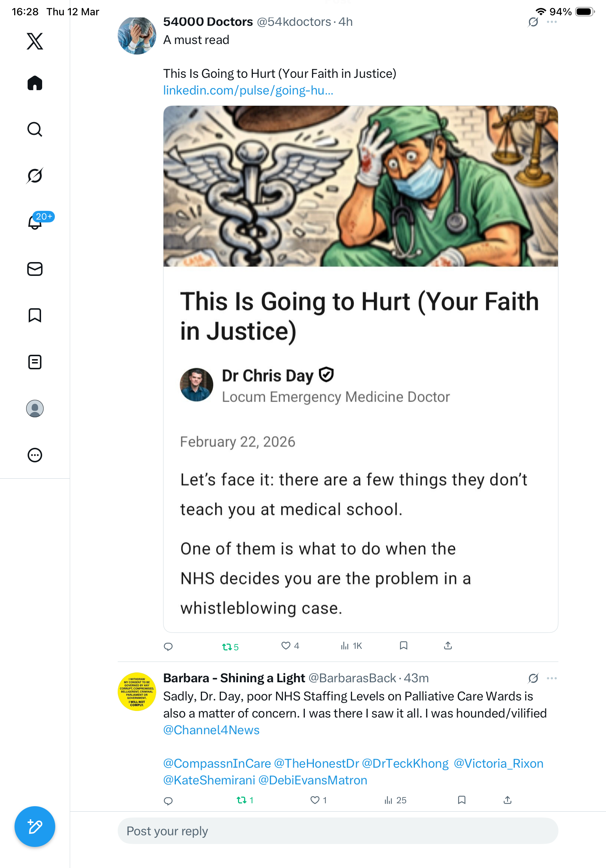Go to Home feed icon
The image size is (606, 868).
coord(35,83)
